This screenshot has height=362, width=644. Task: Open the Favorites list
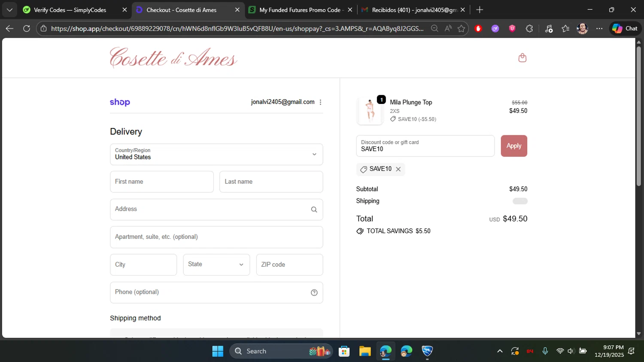565,28
